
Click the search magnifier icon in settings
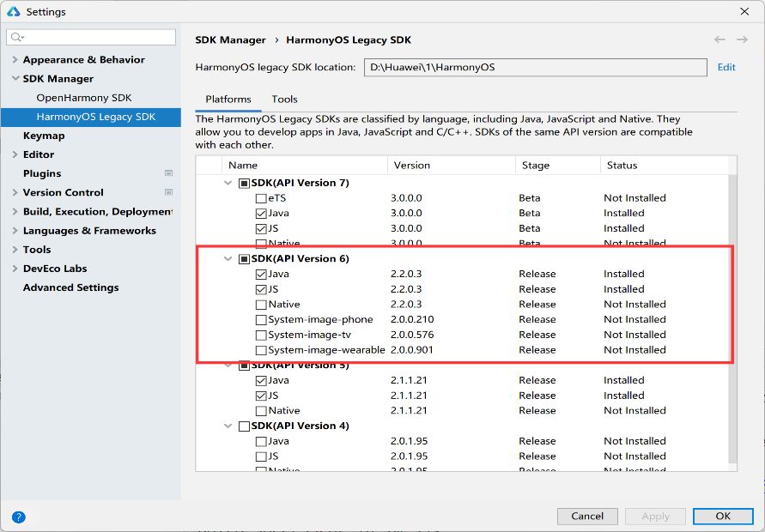[x=16, y=37]
